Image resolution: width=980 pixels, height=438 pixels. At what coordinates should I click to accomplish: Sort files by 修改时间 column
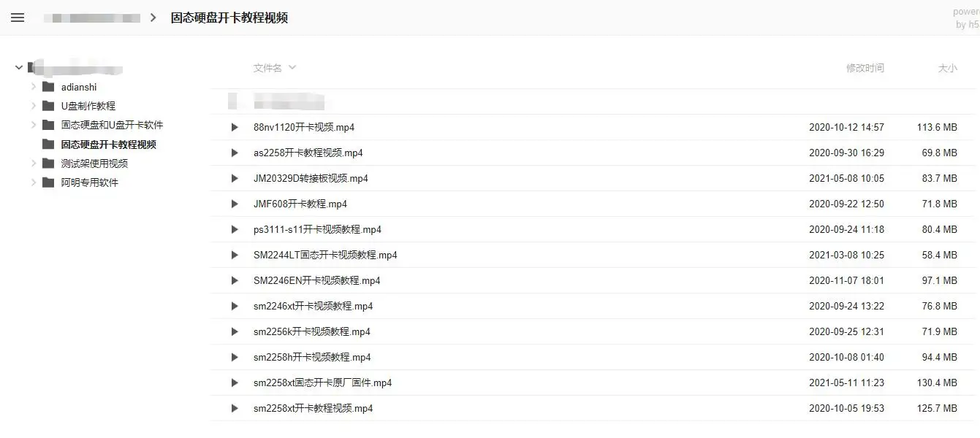(865, 68)
